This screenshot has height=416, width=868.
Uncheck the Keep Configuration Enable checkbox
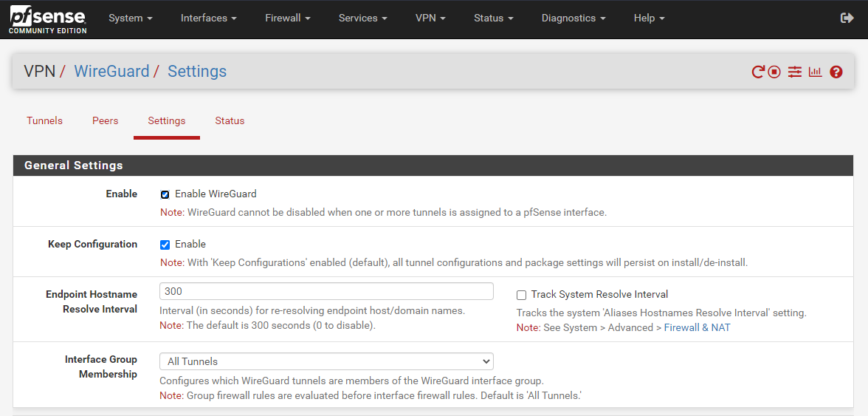(x=165, y=245)
